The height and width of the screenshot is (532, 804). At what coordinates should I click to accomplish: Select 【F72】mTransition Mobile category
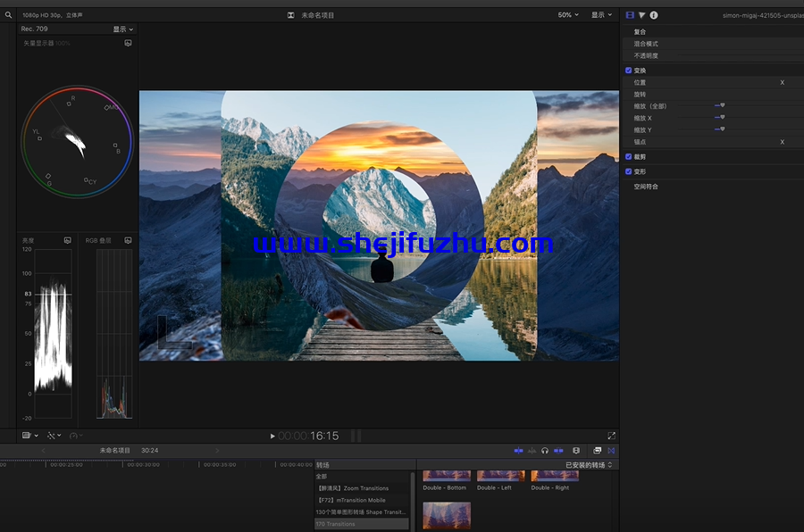(x=362, y=500)
